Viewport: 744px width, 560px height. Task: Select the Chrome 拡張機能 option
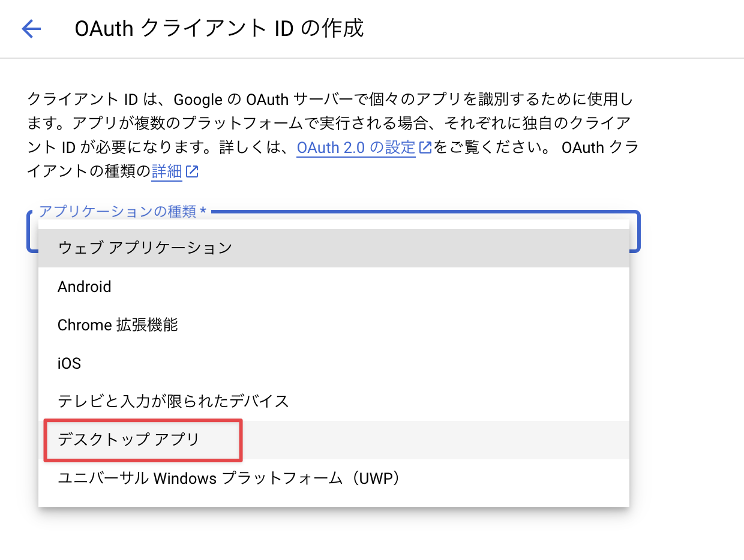pyautogui.click(x=334, y=325)
